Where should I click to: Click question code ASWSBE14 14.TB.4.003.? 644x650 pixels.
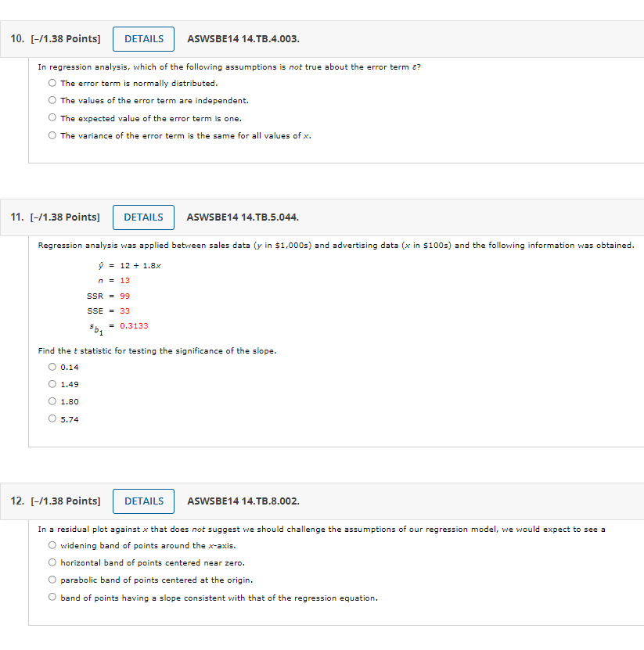(243, 39)
